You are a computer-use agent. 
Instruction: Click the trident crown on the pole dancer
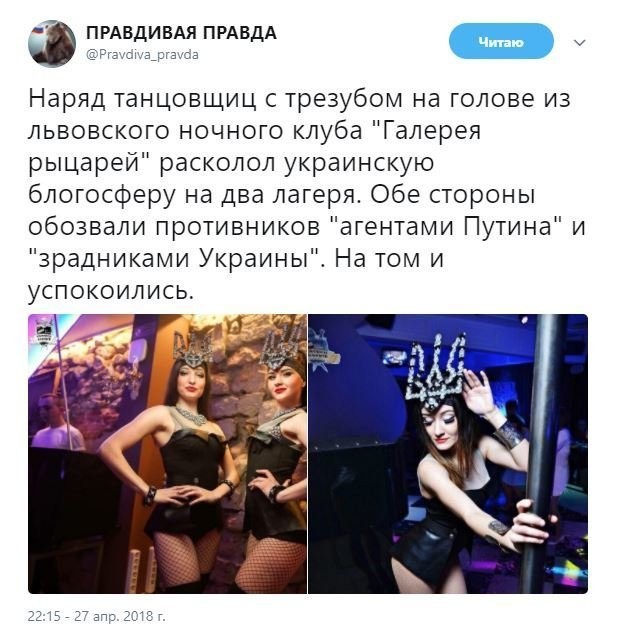tap(437, 370)
